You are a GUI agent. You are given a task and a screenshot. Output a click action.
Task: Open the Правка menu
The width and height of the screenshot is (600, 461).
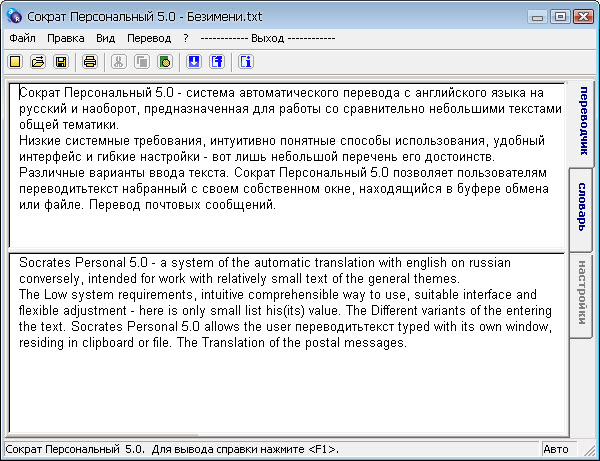tap(66, 38)
